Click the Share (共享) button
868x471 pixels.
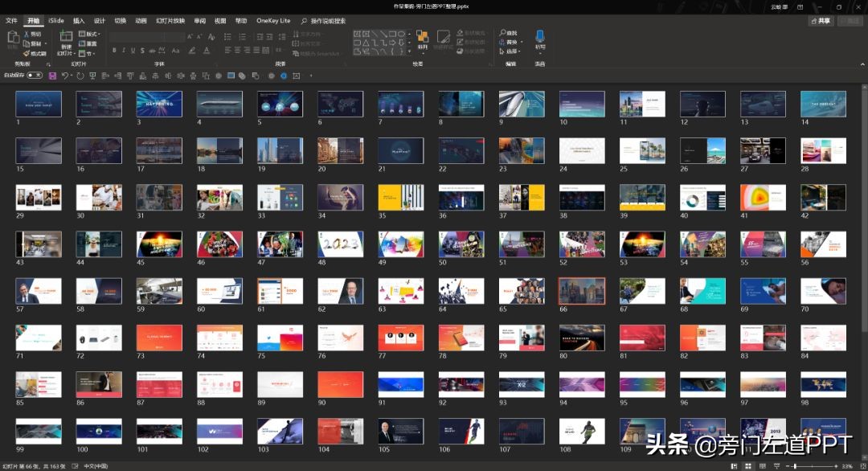click(821, 21)
